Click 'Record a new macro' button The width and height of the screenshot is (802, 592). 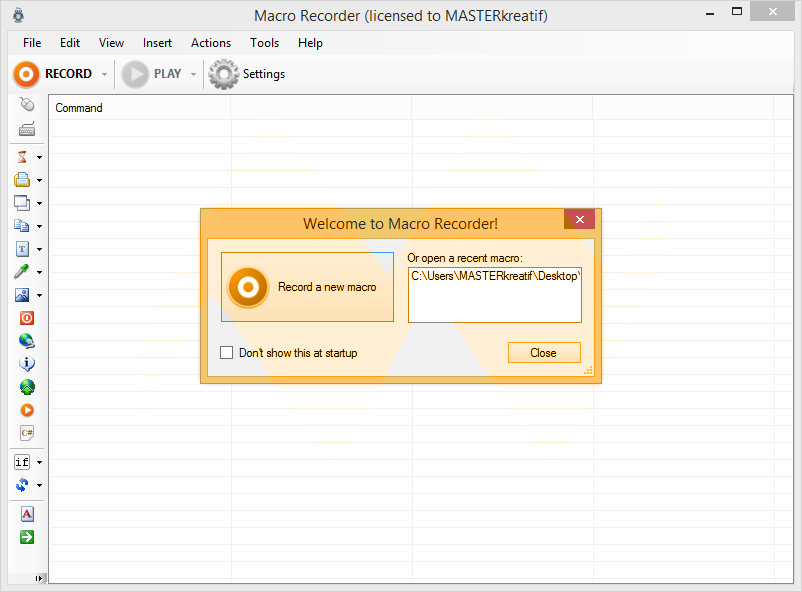click(x=307, y=287)
